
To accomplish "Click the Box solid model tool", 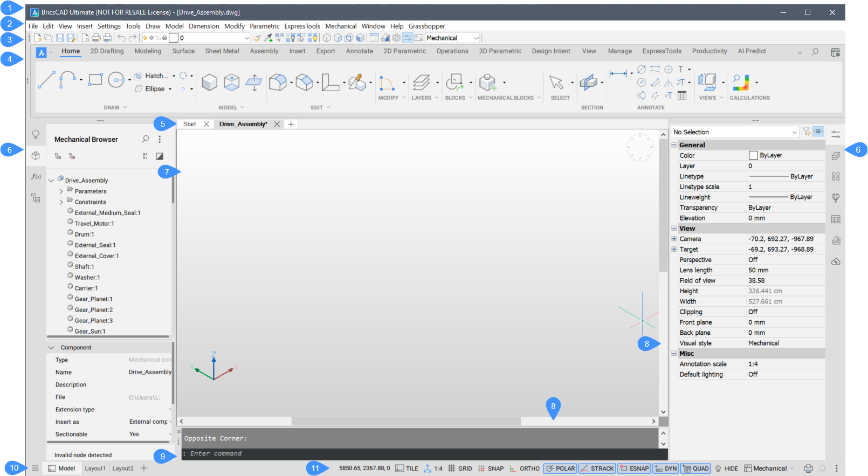I will [x=209, y=82].
